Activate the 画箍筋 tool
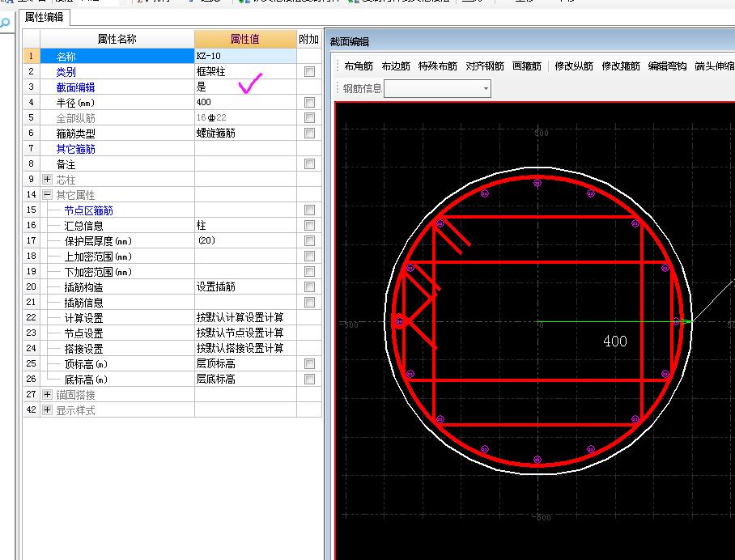 [x=526, y=66]
